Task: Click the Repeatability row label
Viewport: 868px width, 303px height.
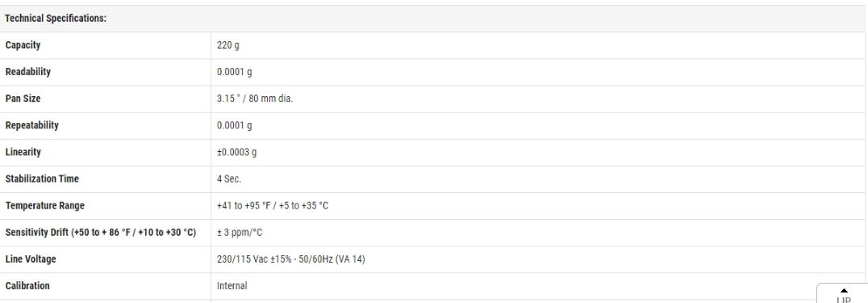Action: click(31, 125)
